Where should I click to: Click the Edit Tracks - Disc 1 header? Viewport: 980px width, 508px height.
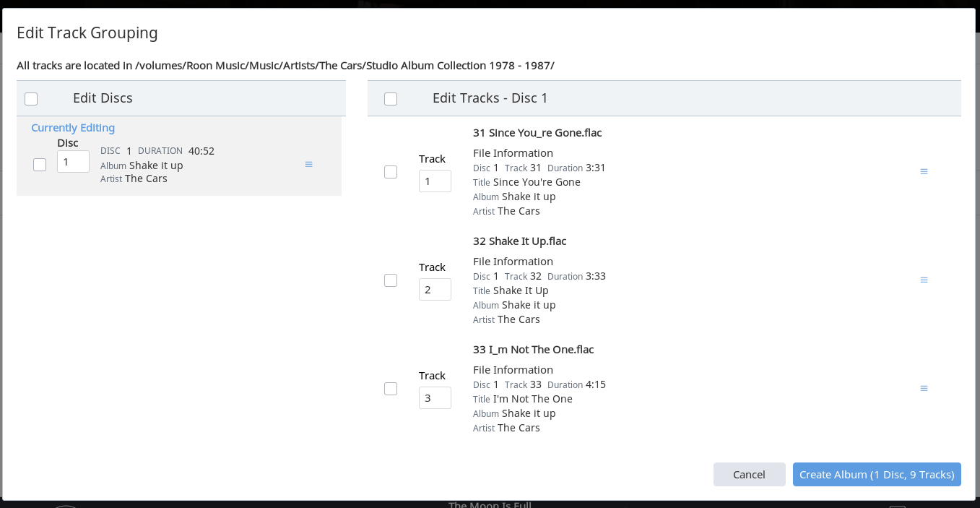click(490, 98)
